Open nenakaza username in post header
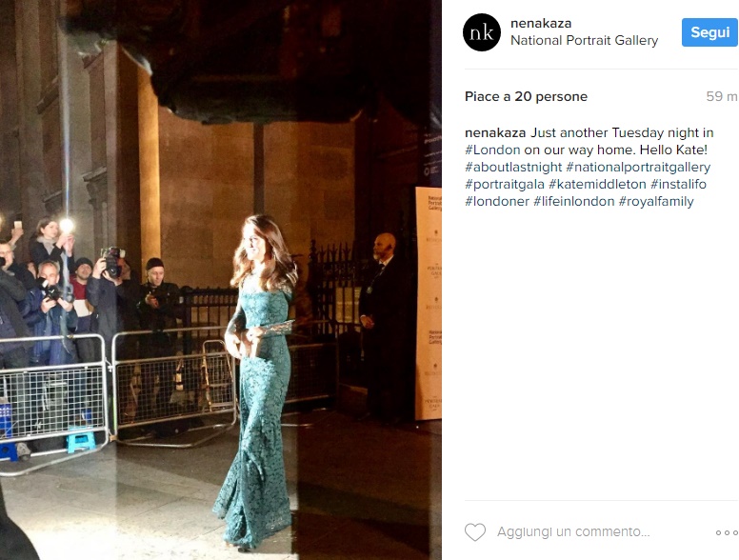The height and width of the screenshot is (560, 739). click(541, 23)
